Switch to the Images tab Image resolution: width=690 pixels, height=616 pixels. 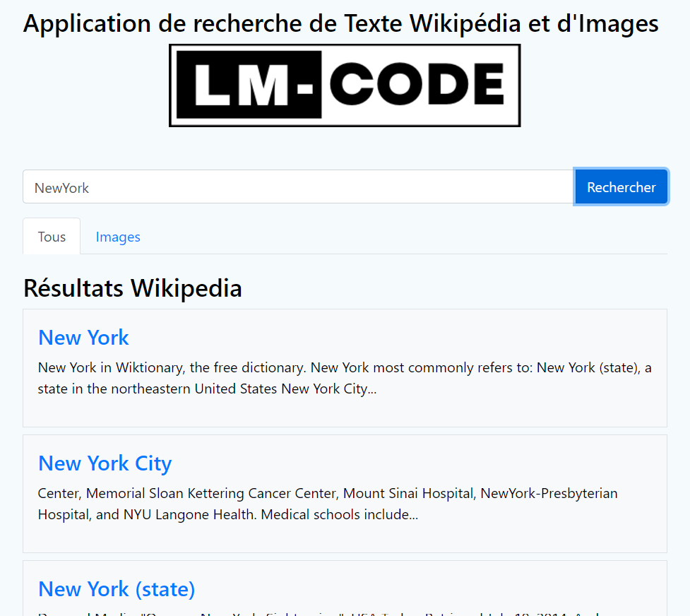118,237
